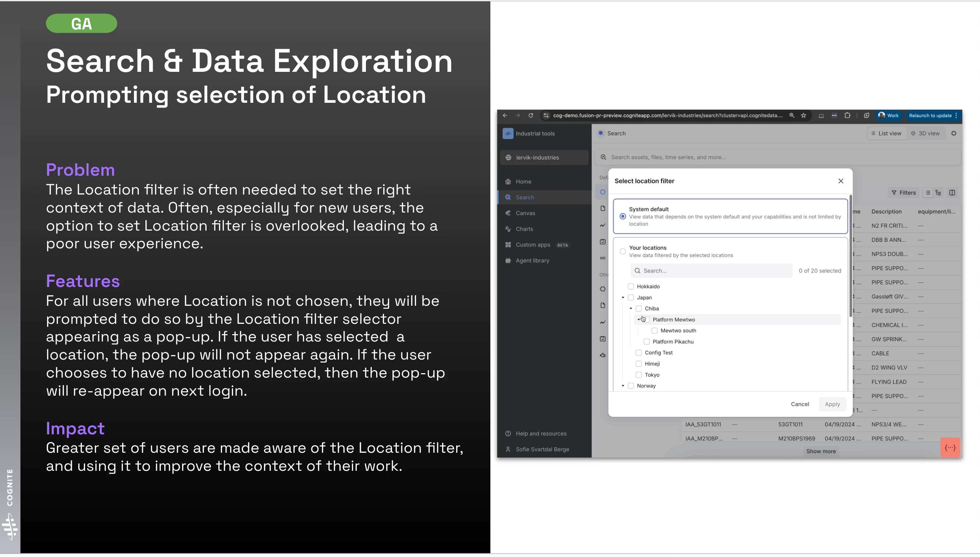Collapse the Norway tree node
980x557 pixels.
(623, 386)
